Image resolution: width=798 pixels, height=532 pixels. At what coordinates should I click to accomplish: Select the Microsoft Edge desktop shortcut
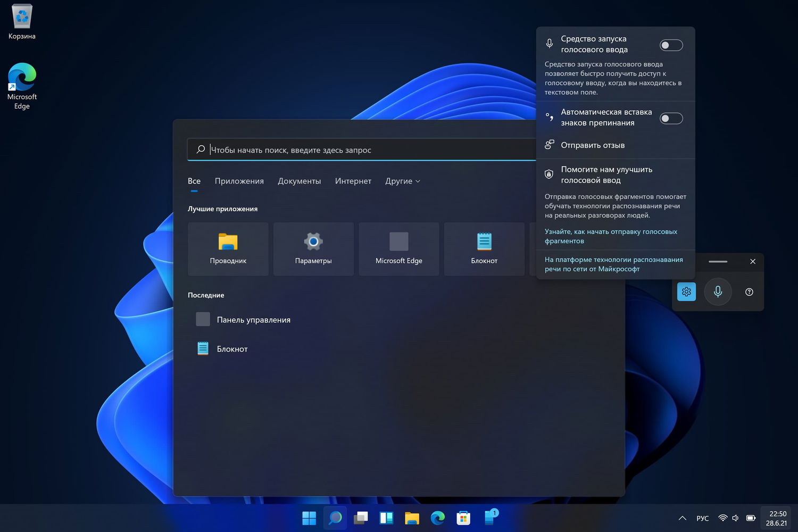click(22, 86)
